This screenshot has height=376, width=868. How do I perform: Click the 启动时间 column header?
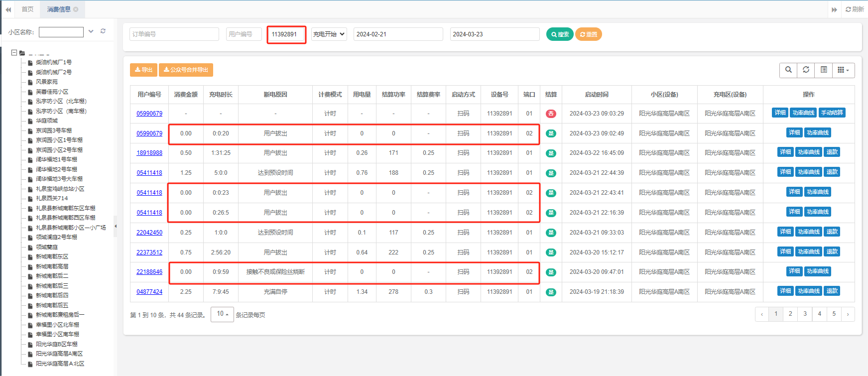597,95
